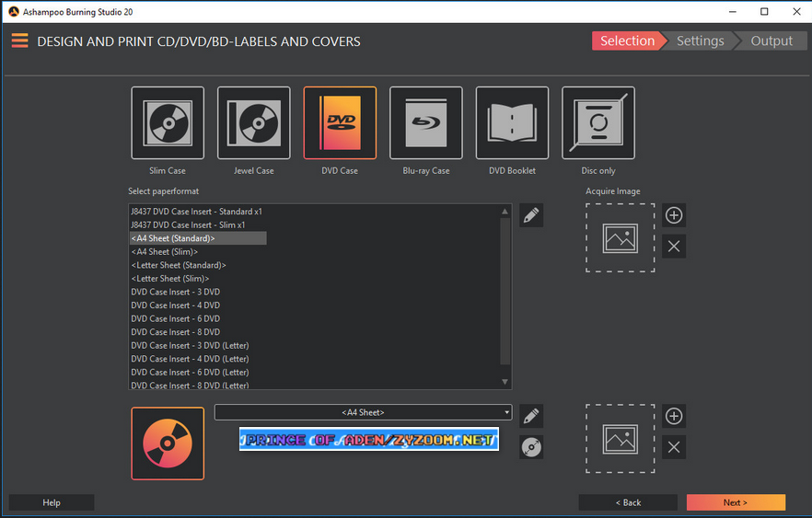Select the Slim Case cover type

pos(168,123)
